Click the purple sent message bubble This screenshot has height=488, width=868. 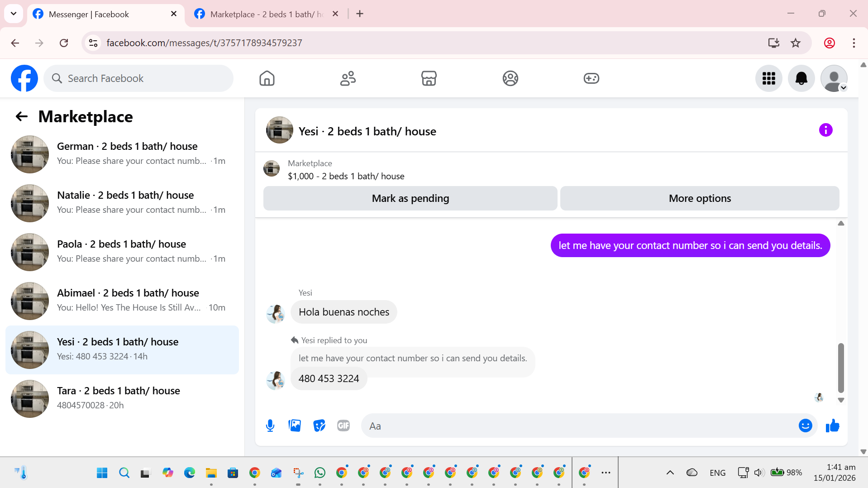click(690, 245)
